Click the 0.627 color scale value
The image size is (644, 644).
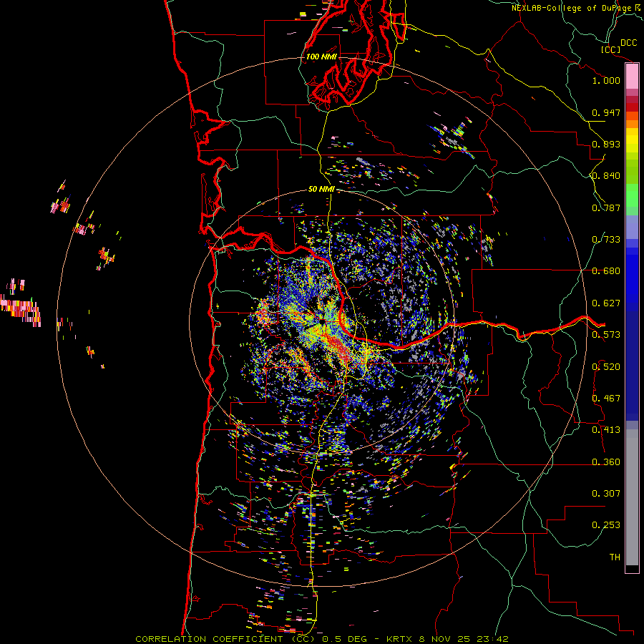click(x=606, y=303)
